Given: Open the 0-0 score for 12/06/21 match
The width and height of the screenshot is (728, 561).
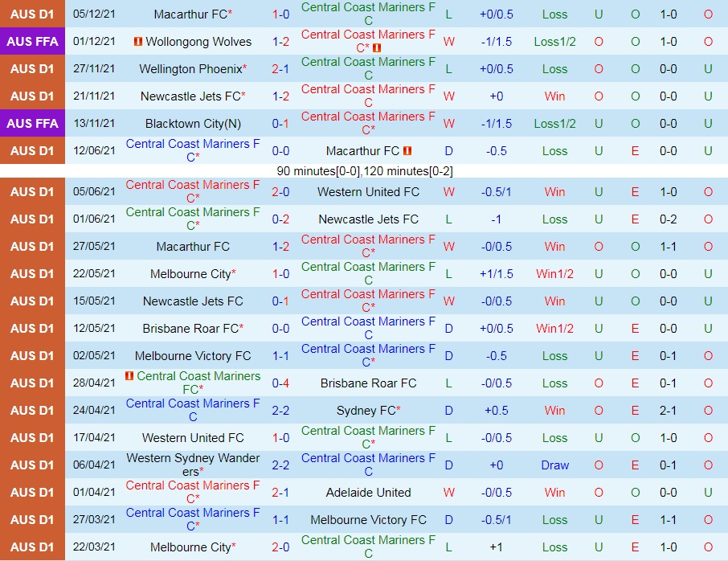Looking at the screenshot, I should click(281, 151).
